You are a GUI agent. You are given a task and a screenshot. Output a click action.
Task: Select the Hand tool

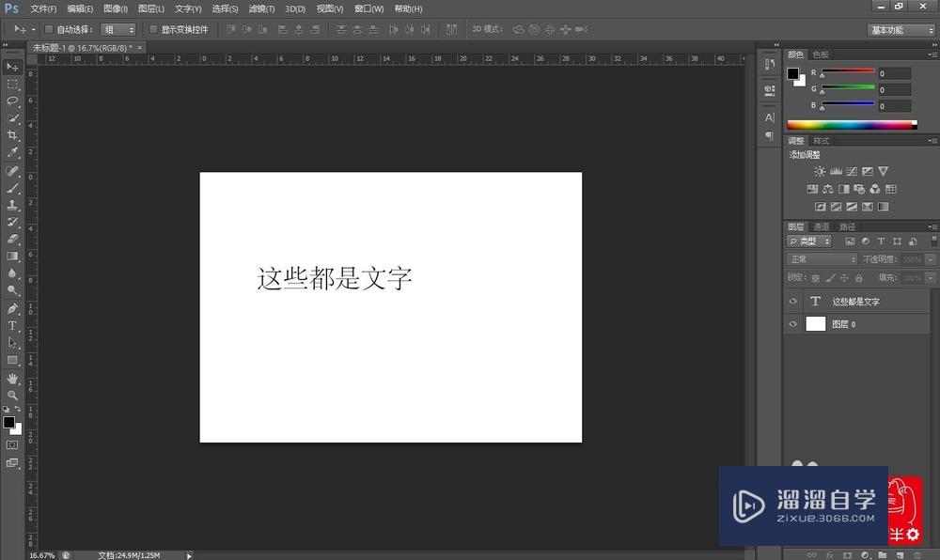tap(12, 378)
